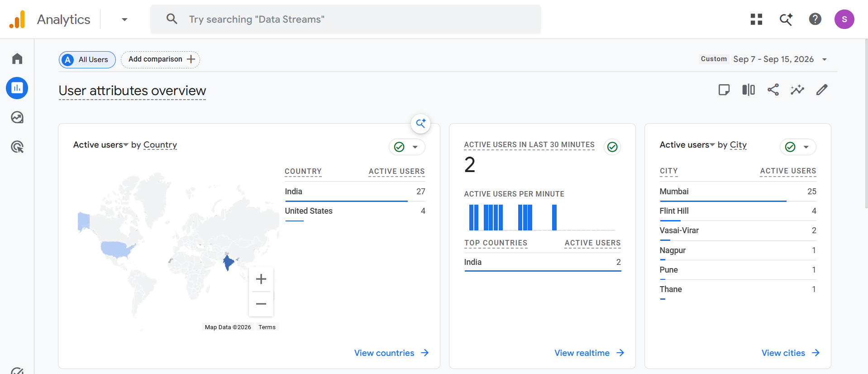Select the Flint Hill city row
Image resolution: width=868 pixels, height=374 pixels.
pyautogui.click(x=738, y=211)
